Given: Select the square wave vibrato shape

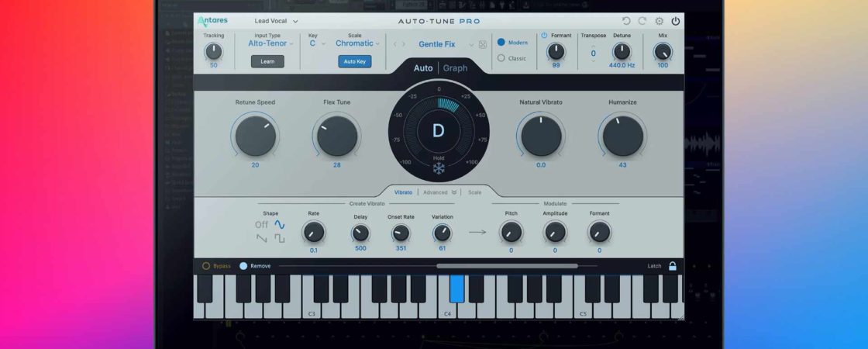Looking at the screenshot, I should (x=280, y=238).
